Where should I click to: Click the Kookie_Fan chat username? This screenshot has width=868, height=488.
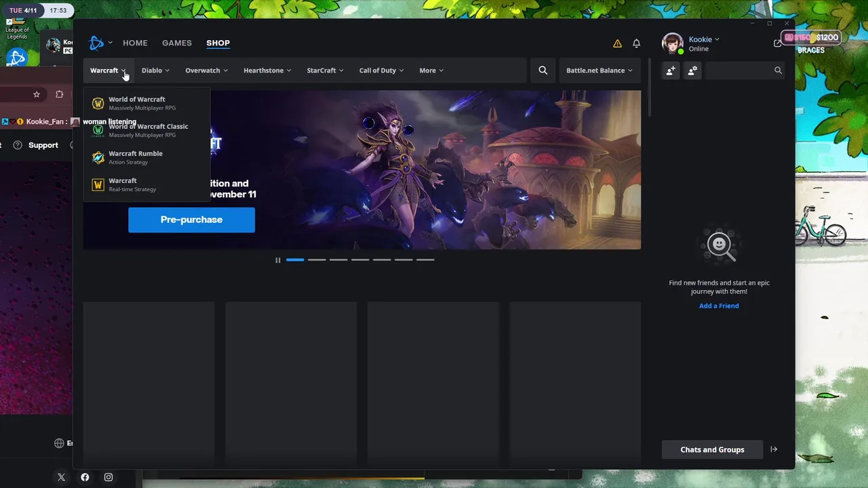[x=45, y=122]
